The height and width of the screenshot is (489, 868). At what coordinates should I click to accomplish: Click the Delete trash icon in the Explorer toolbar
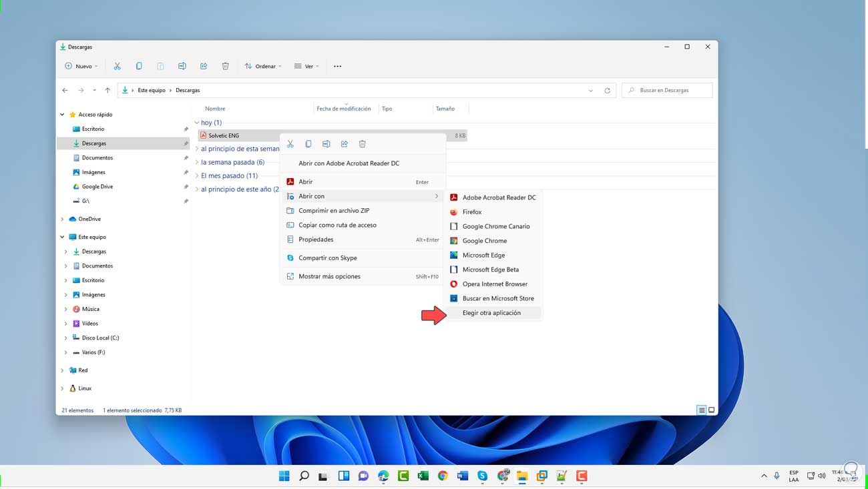pyautogui.click(x=226, y=66)
